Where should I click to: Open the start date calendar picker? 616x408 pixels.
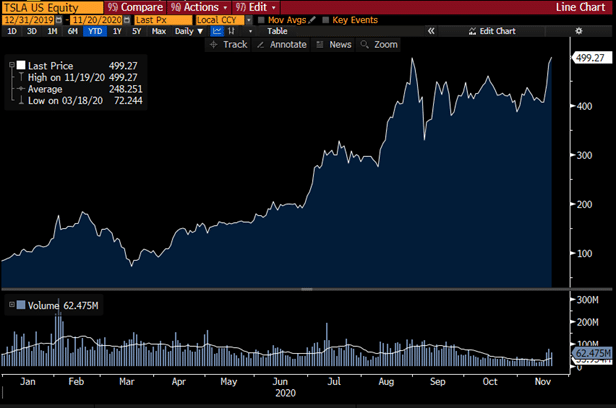59,20
